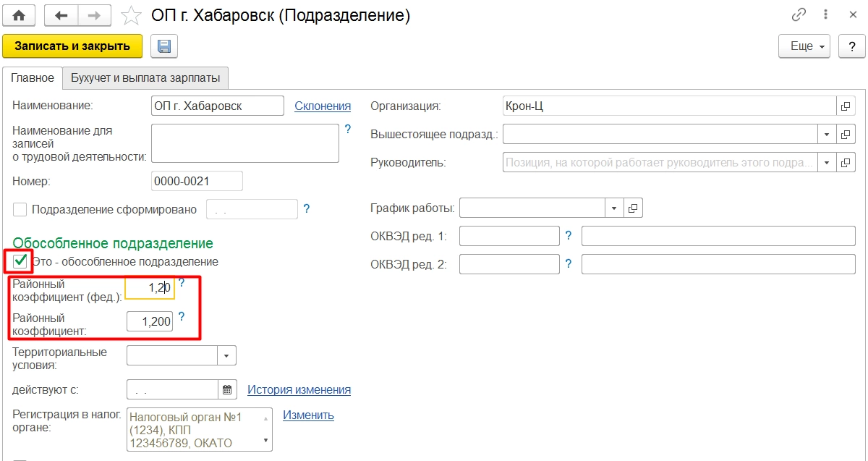Enable 'Подразделение сформировано' checkbox
868x461 pixels.
[x=20, y=210]
